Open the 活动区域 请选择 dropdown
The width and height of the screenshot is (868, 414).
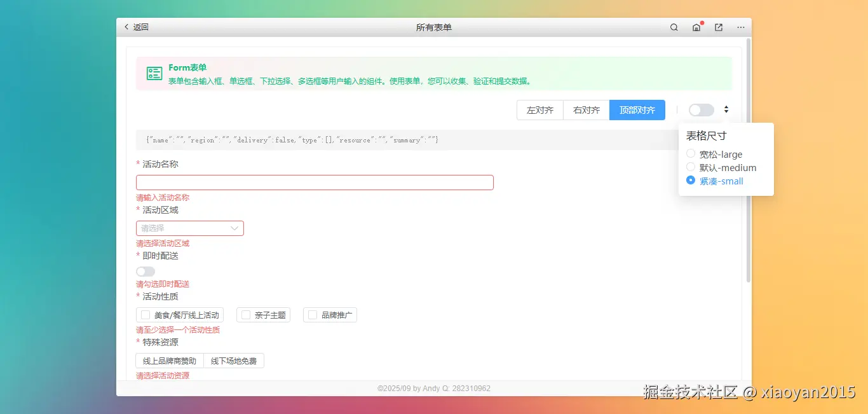[x=189, y=228]
